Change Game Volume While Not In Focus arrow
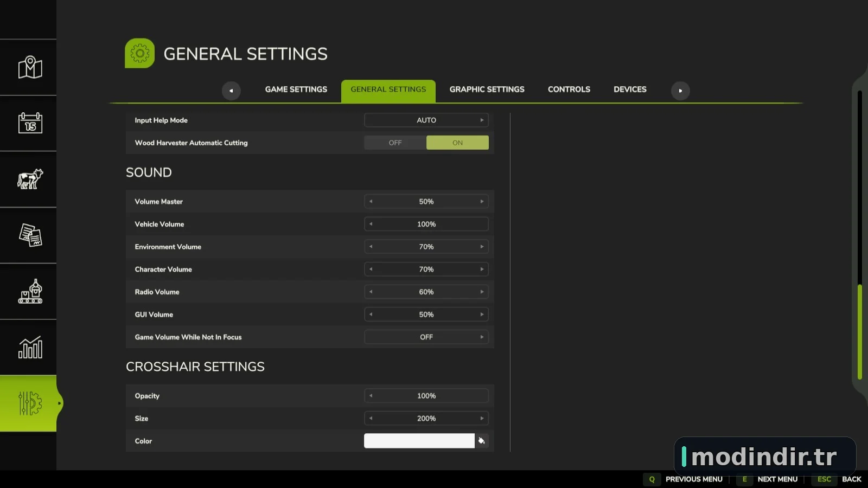 pos(482,337)
